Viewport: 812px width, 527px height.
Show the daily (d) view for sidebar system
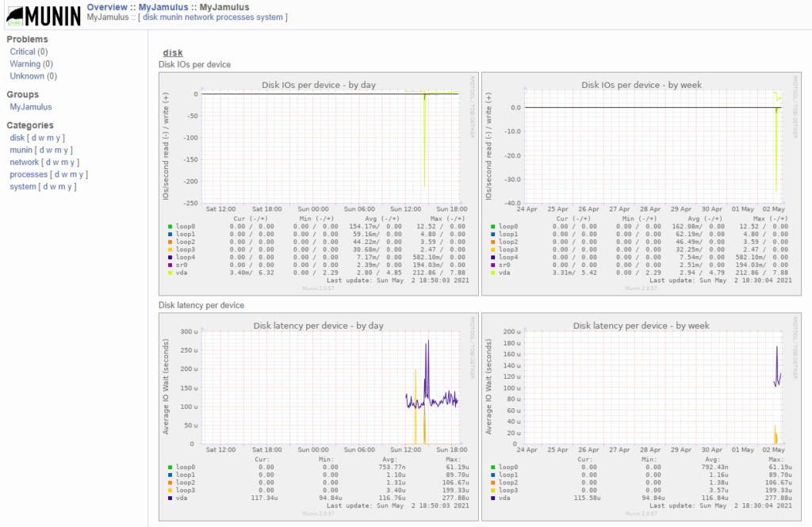tap(45, 186)
